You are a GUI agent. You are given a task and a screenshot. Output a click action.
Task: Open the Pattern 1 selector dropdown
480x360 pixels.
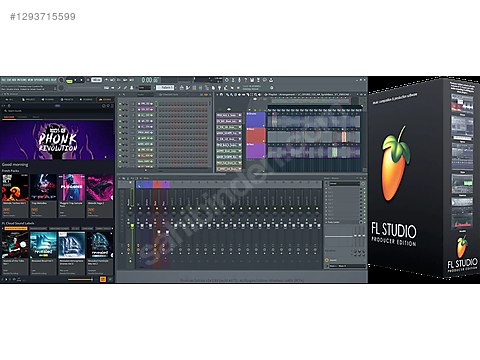(165, 88)
